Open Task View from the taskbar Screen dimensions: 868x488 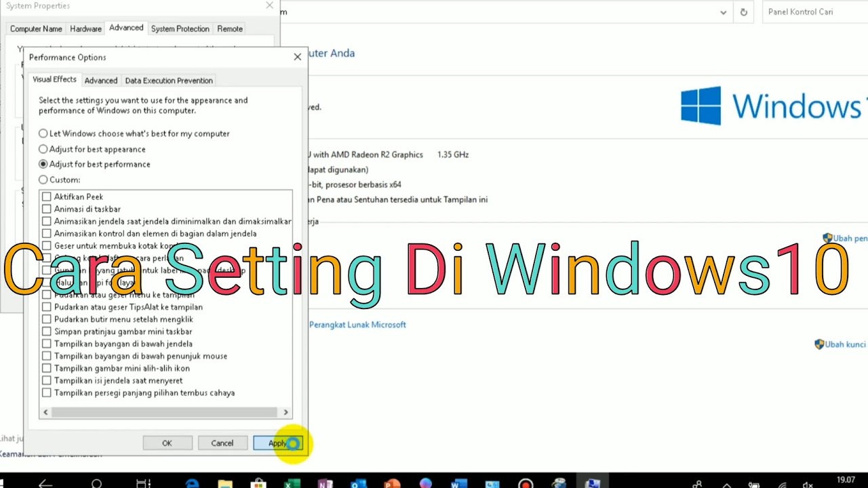[143, 484]
